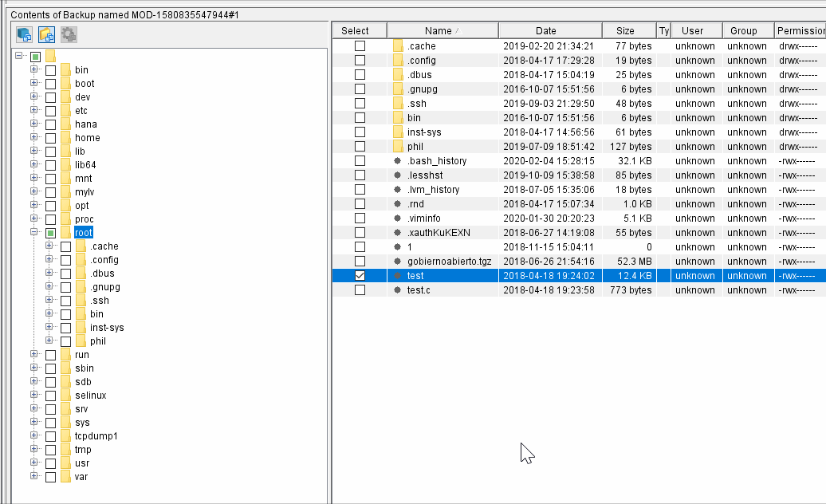The height and width of the screenshot is (504, 826).
Task: Click the Ty column header
Action: click(663, 30)
